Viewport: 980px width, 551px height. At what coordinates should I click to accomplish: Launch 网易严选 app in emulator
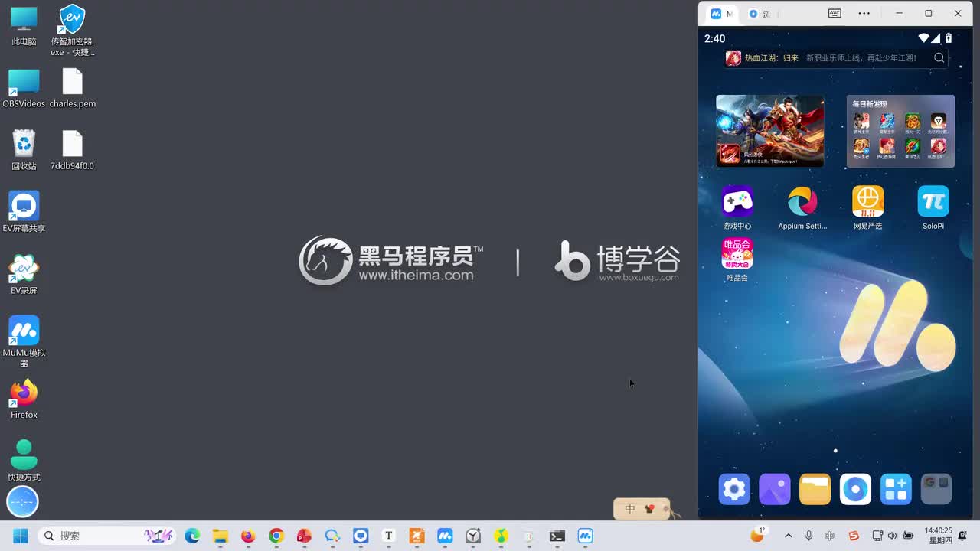point(867,208)
